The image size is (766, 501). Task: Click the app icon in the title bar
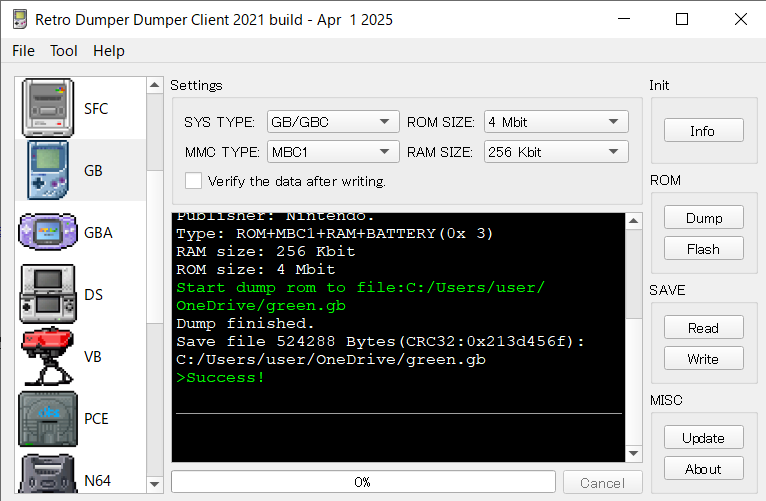pos(20,20)
